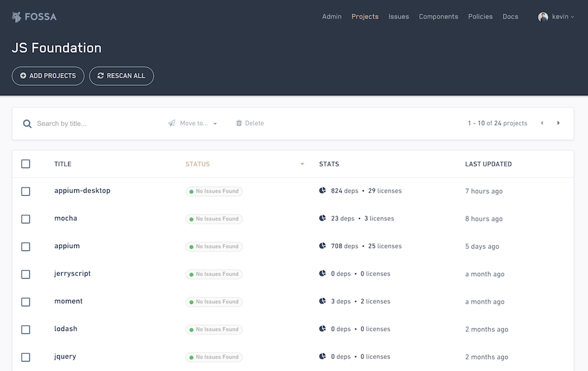Open the moment project
This screenshot has height=371, width=588.
pos(68,301)
